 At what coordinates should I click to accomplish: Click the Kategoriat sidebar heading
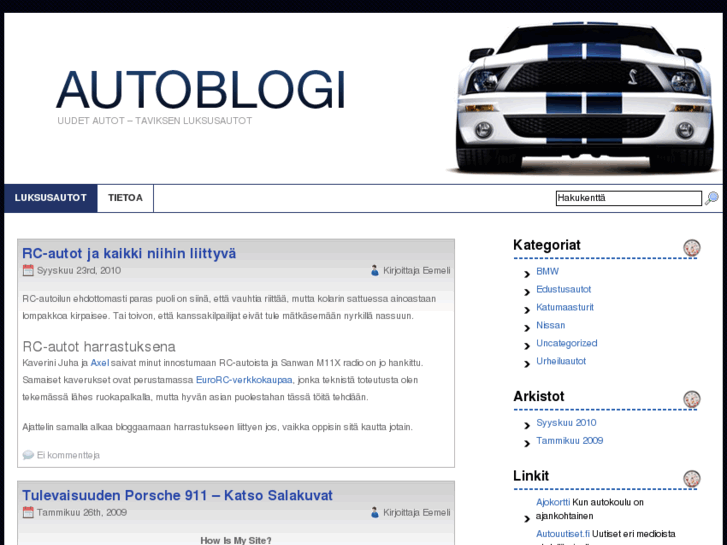pos(547,245)
